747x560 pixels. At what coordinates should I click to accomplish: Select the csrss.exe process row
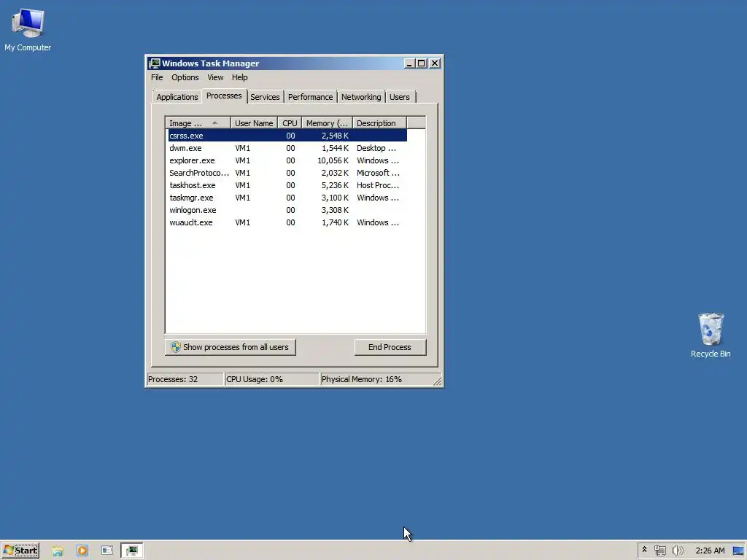tap(287, 136)
